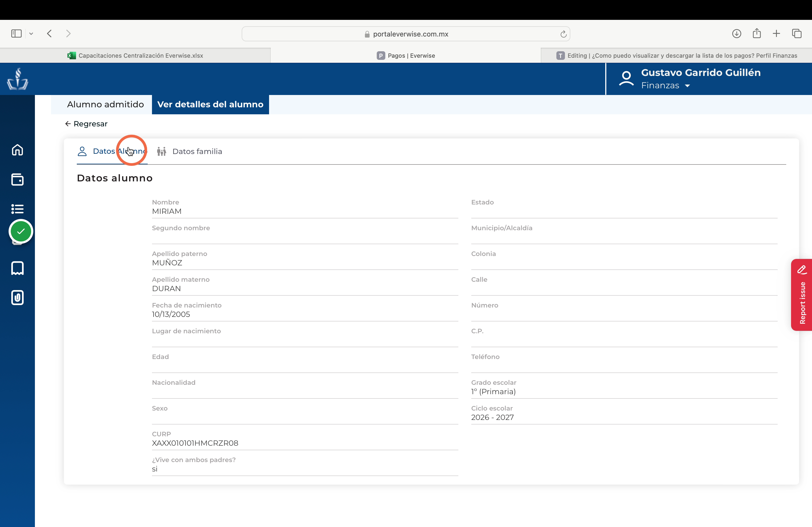Open the wallet payments icon in sidebar
This screenshot has height=527, width=812.
pyautogui.click(x=17, y=179)
